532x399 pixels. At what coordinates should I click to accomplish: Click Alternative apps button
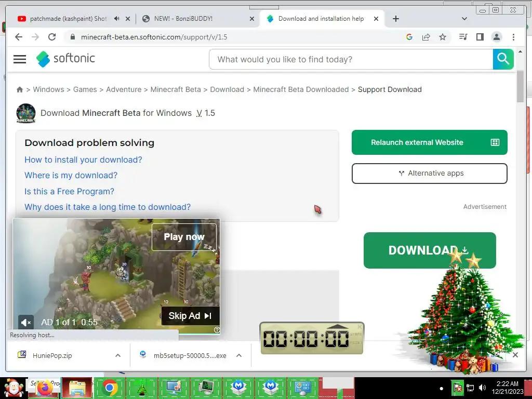[430, 174]
